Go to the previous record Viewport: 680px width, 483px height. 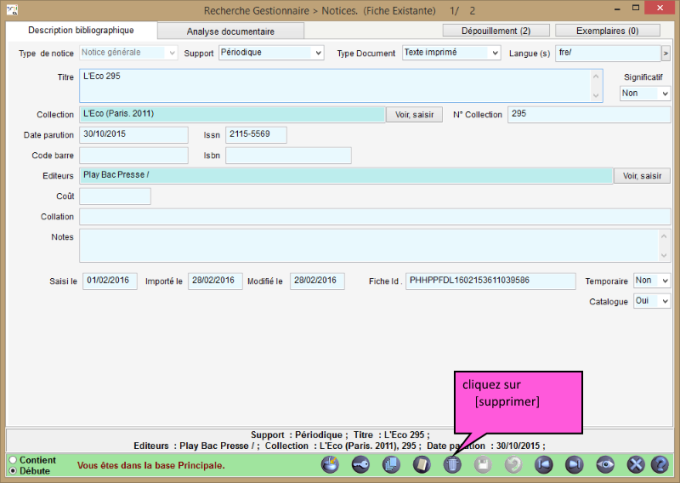(543, 465)
